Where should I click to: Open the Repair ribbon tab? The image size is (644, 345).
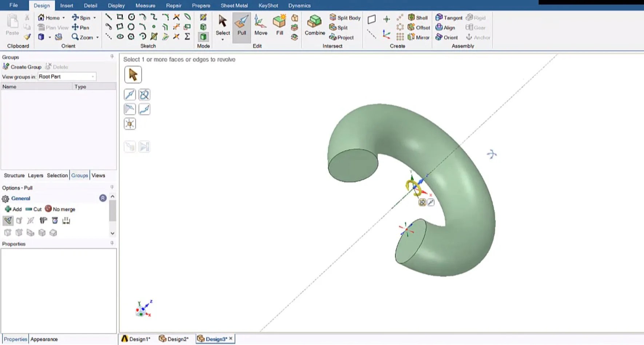[x=174, y=5]
